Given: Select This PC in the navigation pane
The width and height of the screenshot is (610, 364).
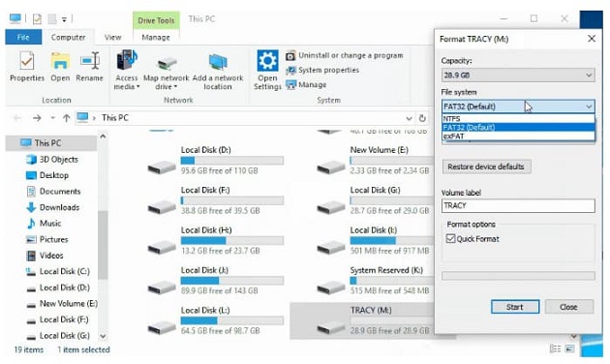Looking at the screenshot, I should (x=51, y=143).
